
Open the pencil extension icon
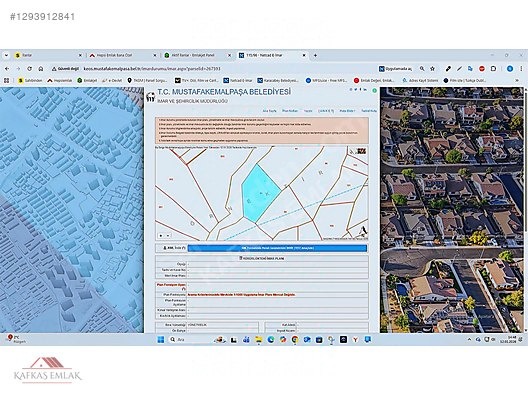[459, 69]
